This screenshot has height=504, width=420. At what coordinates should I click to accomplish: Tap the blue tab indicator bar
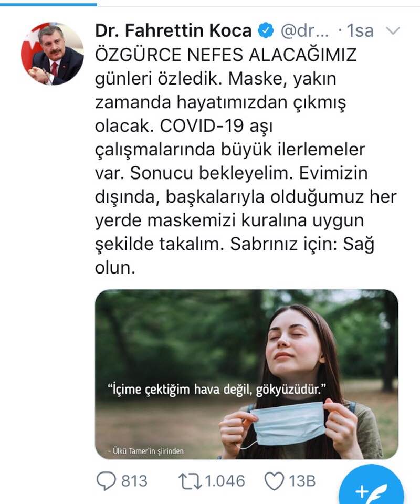point(48,4)
